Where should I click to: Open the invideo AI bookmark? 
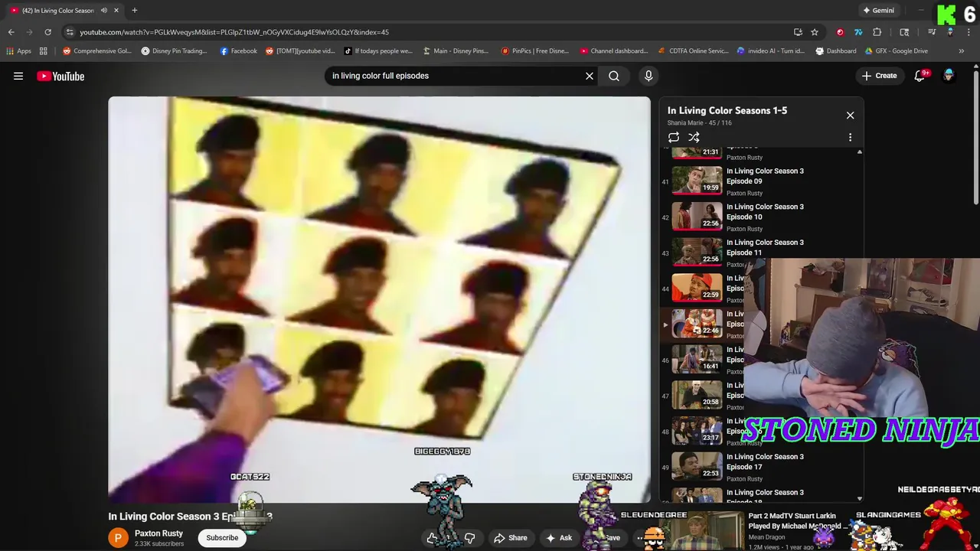[x=771, y=51]
